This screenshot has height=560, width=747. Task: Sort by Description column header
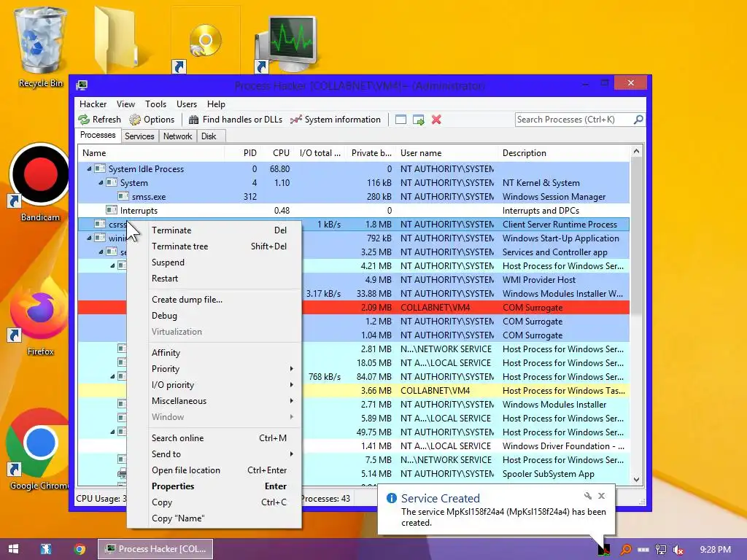[x=564, y=153]
